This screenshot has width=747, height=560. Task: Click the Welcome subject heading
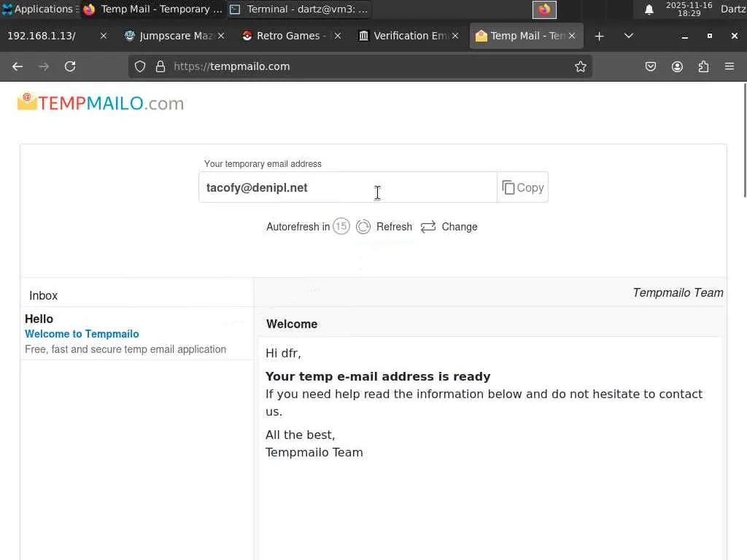point(292,324)
